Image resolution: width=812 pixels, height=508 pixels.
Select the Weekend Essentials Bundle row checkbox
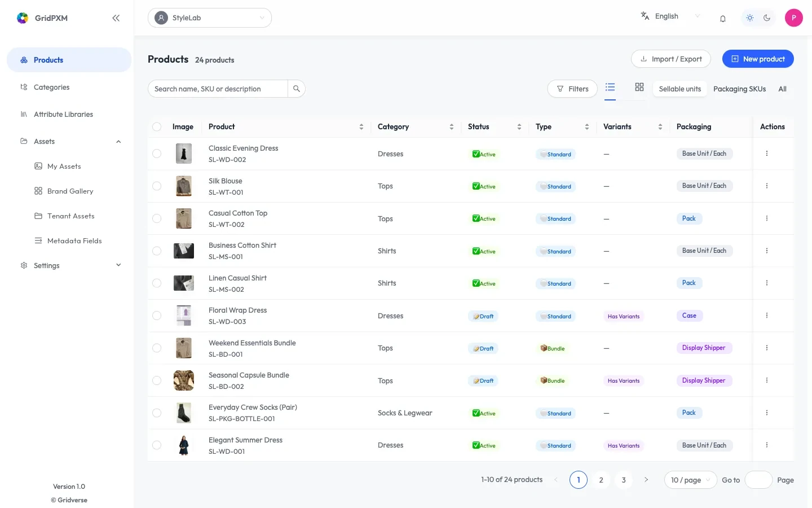pos(157,348)
